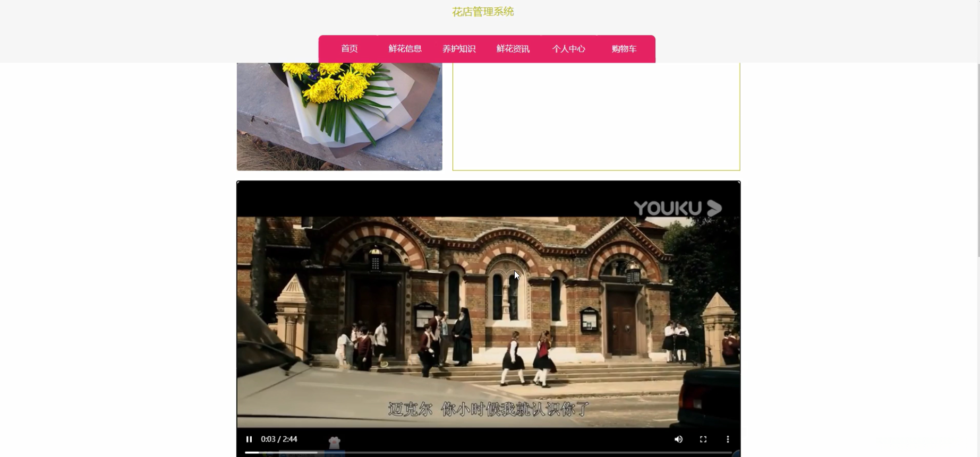Open 购物车 shopping cart
The image size is (980, 457).
[x=624, y=49]
